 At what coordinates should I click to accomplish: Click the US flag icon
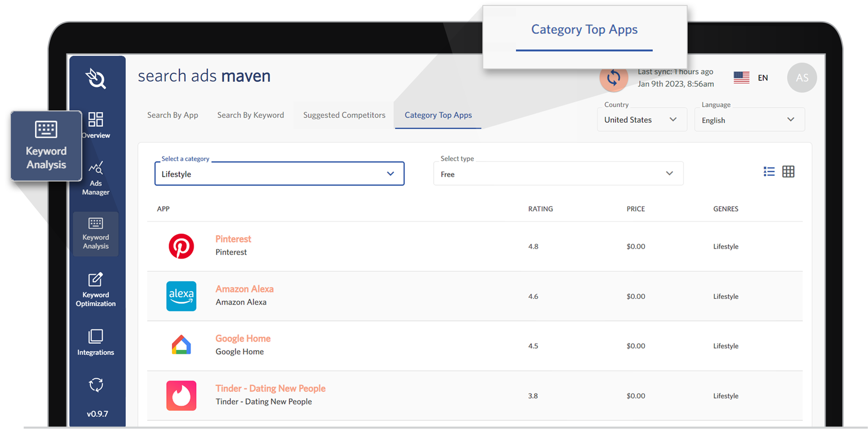pyautogui.click(x=741, y=78)
